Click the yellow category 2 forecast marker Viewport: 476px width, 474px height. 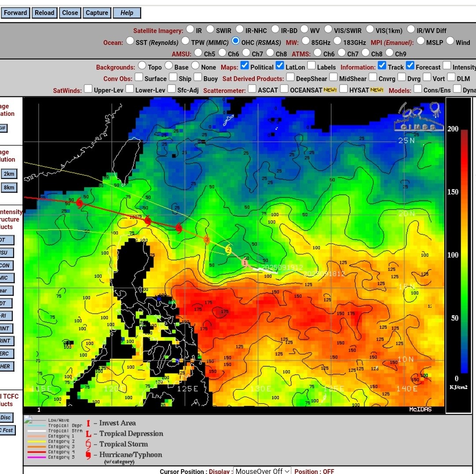pyautogui.click(x=228, y=250)
